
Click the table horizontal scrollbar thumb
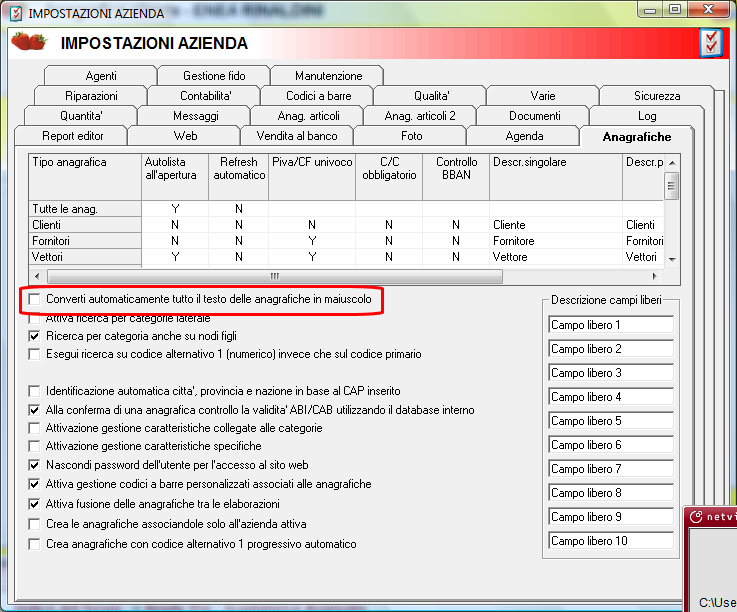[x=275, y=276]
